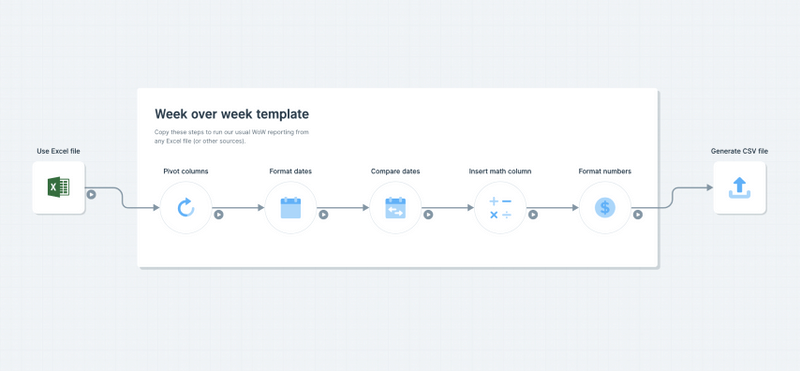This screenshot has width=800, height=371.
Task: Click the Generate CSV file upload icon
Action: tap(739, 187)
